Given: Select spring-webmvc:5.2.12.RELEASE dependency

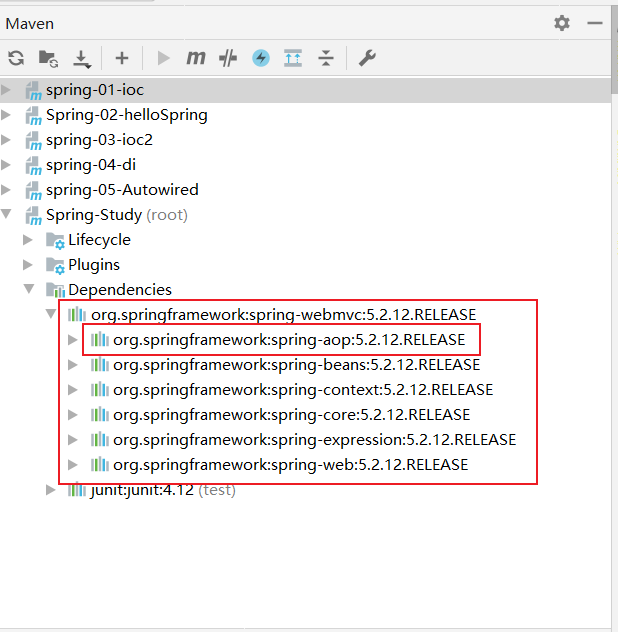Looking at the screenshot, I should point(283,315).
